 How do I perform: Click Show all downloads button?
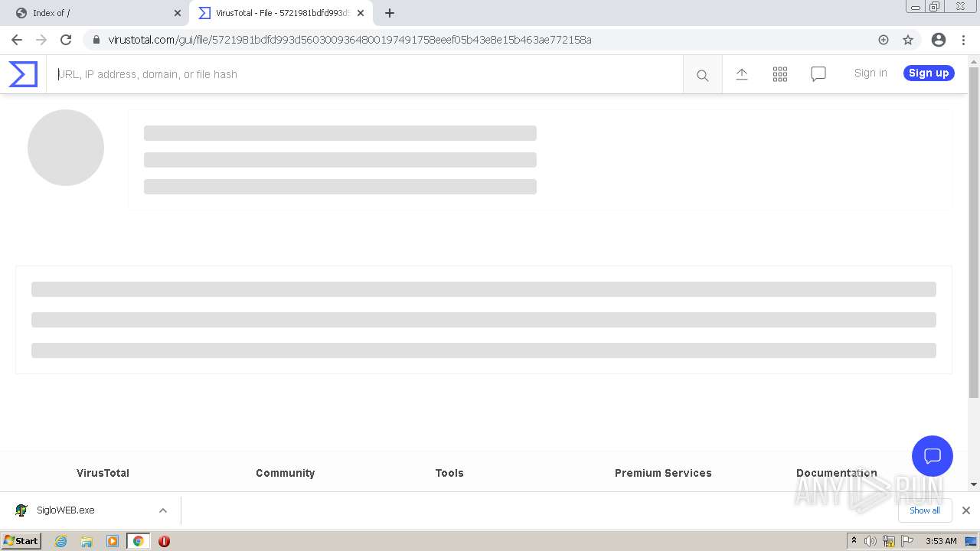coord(924,510)
